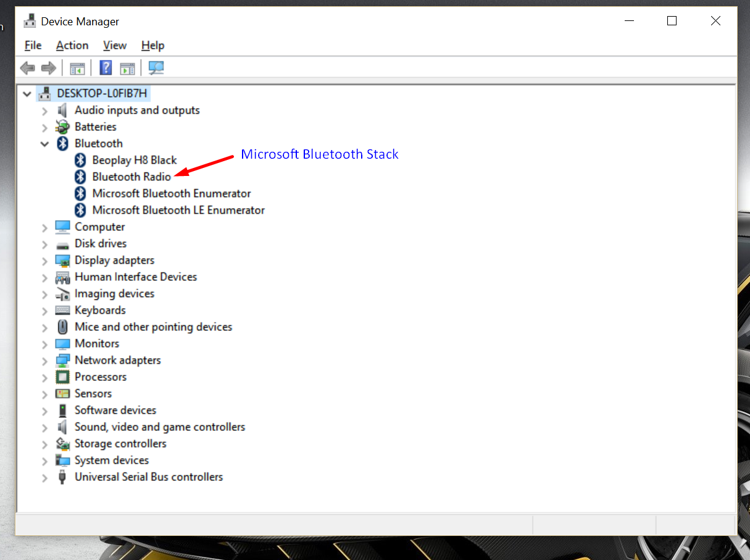Viewport: 750px width, 560px height.
Task: Close the Device Manager window
Action: click(x=715, y=21)
